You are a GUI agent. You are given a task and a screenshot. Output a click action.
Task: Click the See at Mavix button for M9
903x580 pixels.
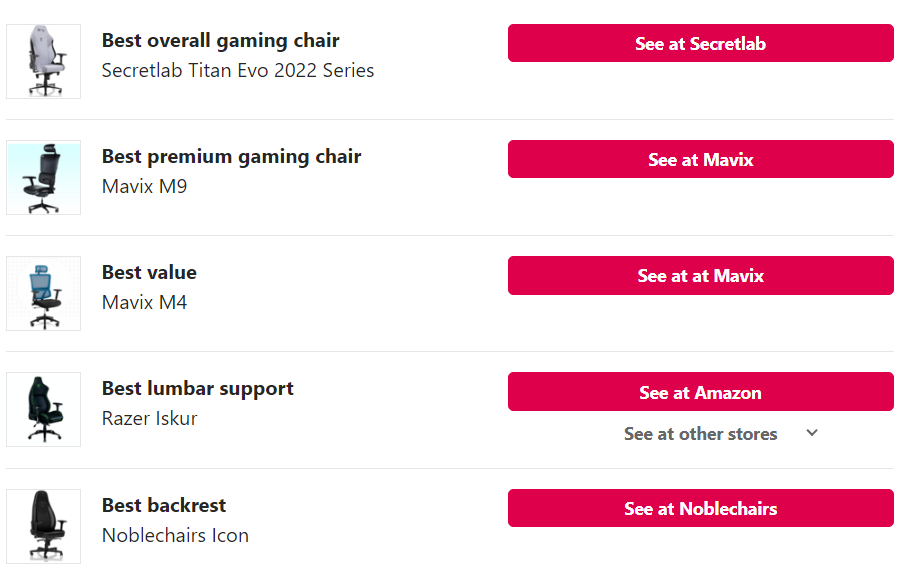[700, 159]
